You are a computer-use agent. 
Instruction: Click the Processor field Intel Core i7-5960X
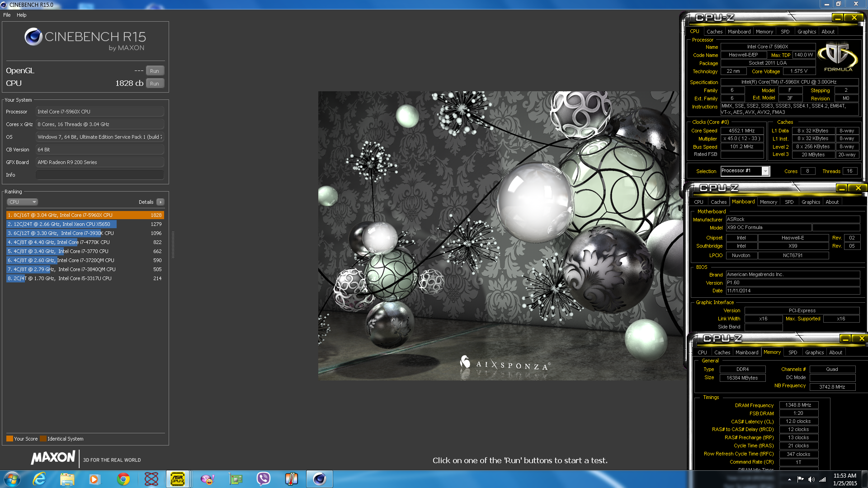pyautogui.click(x=99, y=112)
